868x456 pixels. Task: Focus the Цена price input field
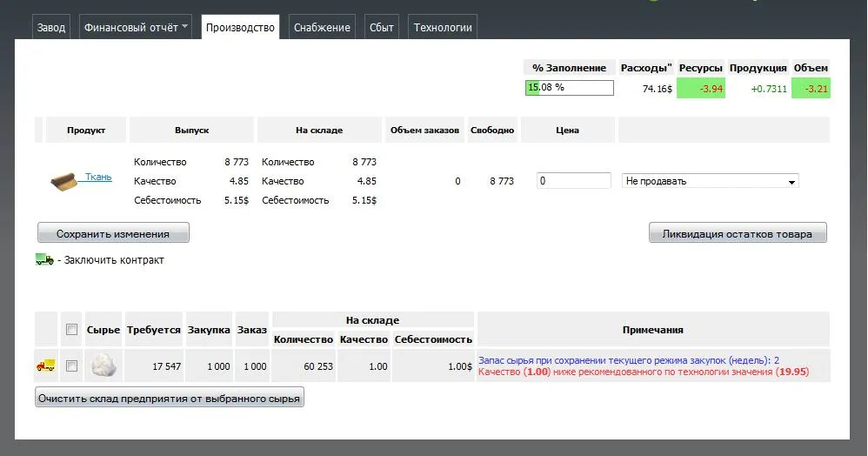pyautogui.click(x=574, y=181)
